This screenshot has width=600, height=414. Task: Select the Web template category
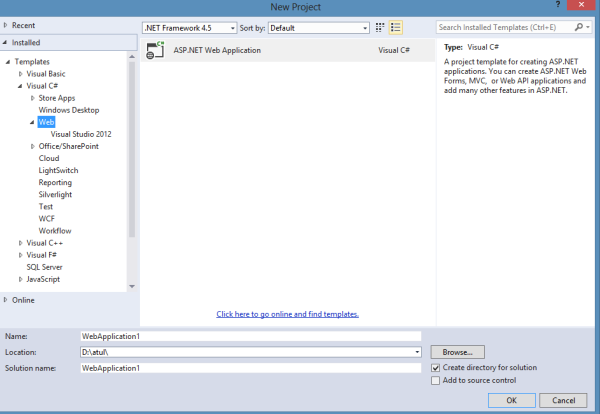coord(46,122)
